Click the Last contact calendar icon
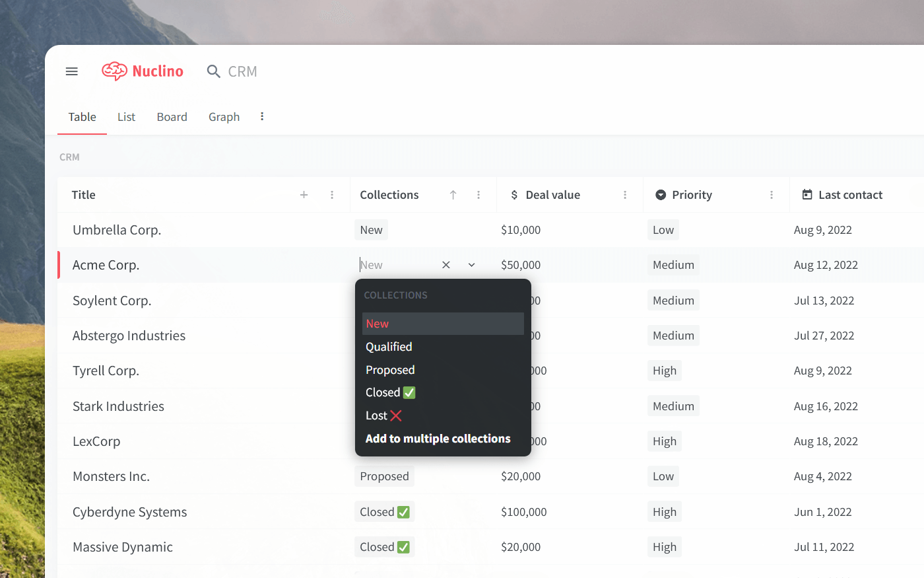 pyautogui.click(x=807, y=195)
